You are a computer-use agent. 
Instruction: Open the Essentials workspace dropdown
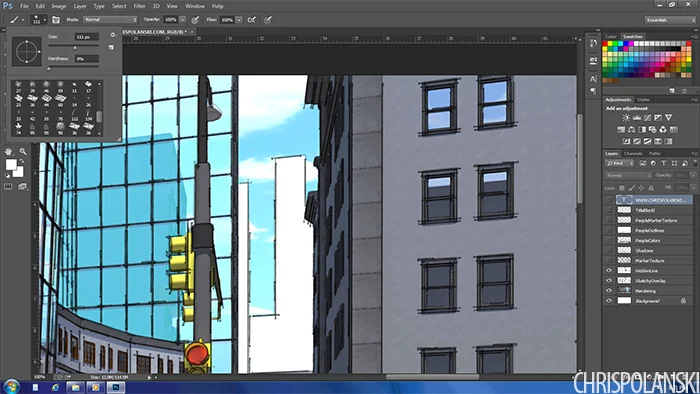[x=670, y=20]
